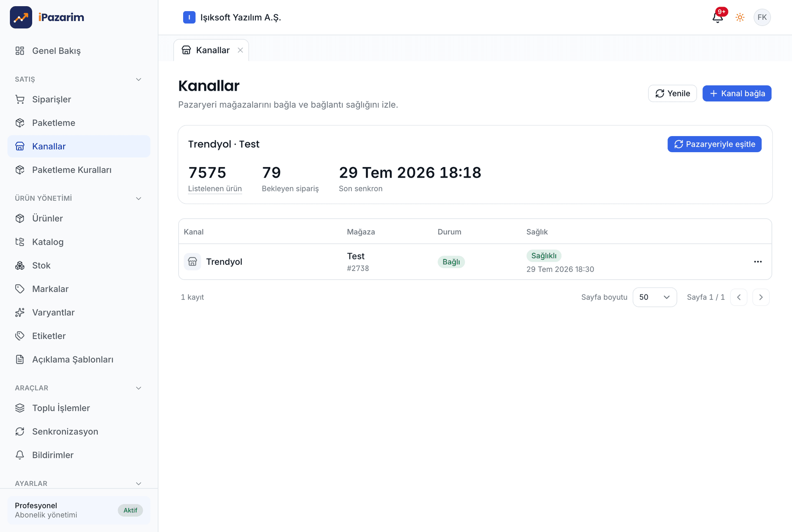Viewport: 792px width, 532px height.
Task: Click the Mağaza column header
Action: [x=361, y=232]
